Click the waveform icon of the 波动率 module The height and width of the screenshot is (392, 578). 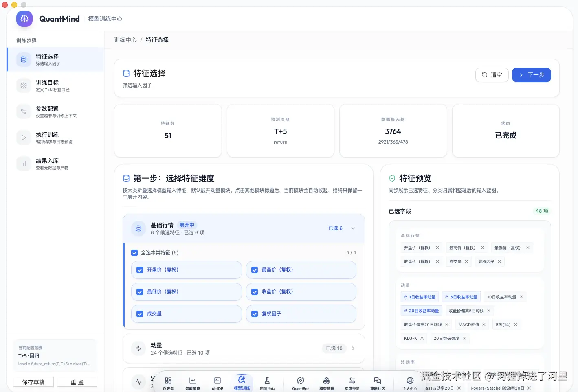[x=138, y=382]
